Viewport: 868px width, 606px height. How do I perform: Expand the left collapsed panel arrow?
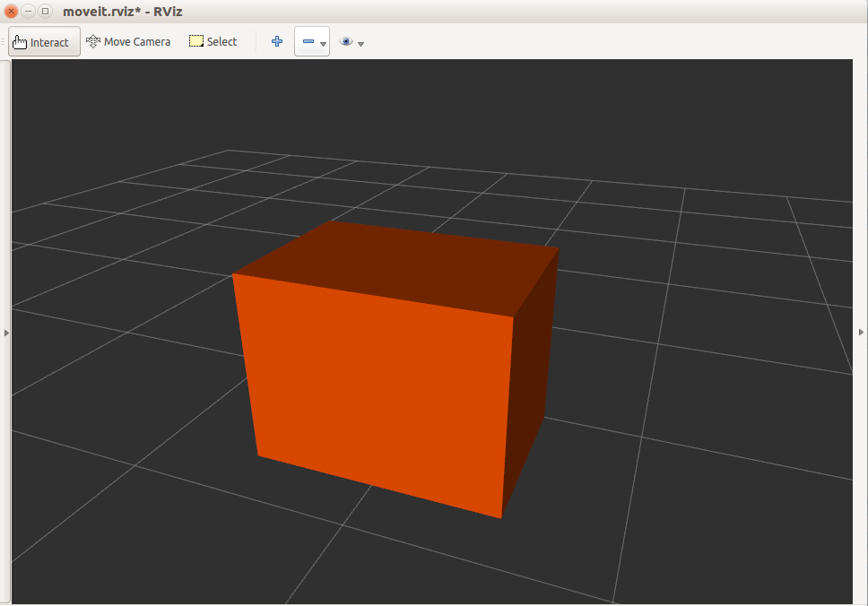click(6, 333)
